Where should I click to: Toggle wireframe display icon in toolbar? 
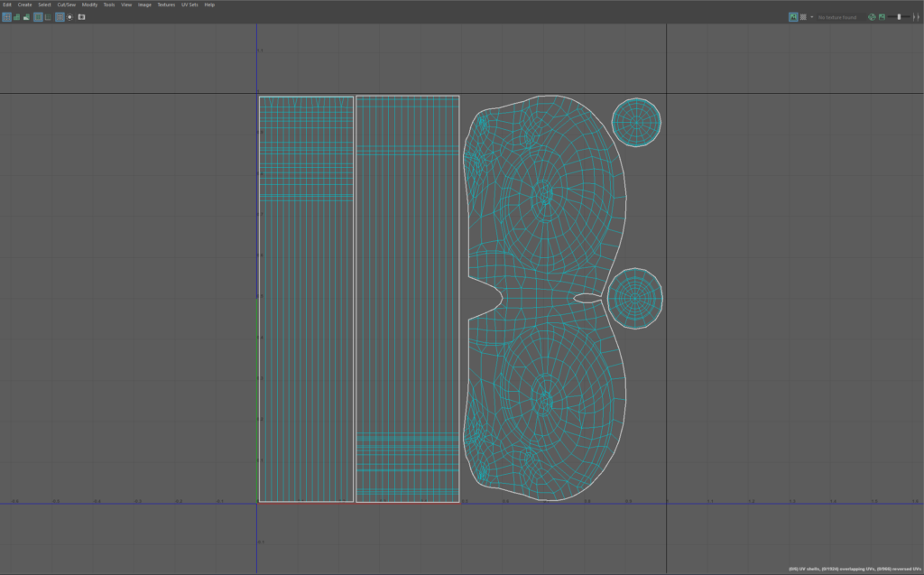coord(6,17)
